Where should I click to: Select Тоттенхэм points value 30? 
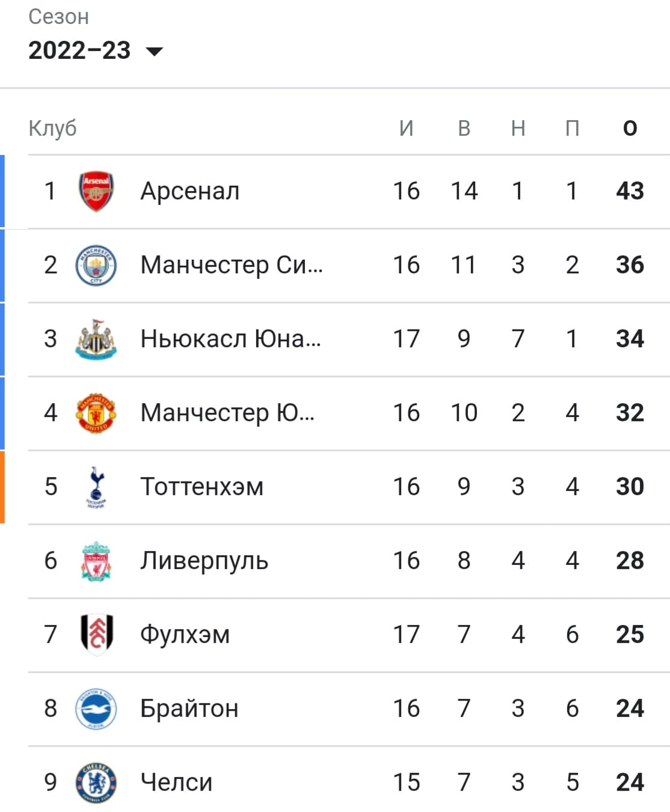coord(630,487)
